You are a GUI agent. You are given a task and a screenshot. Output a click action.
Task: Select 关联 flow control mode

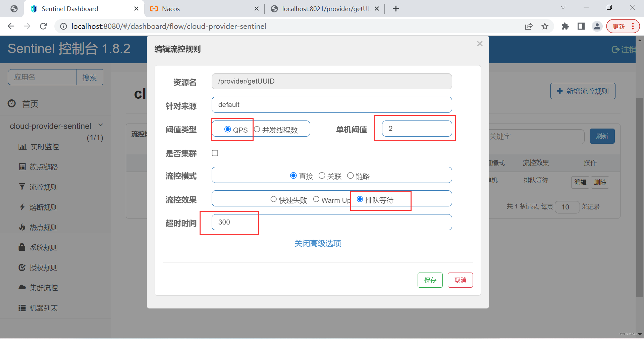coord(322,176)
